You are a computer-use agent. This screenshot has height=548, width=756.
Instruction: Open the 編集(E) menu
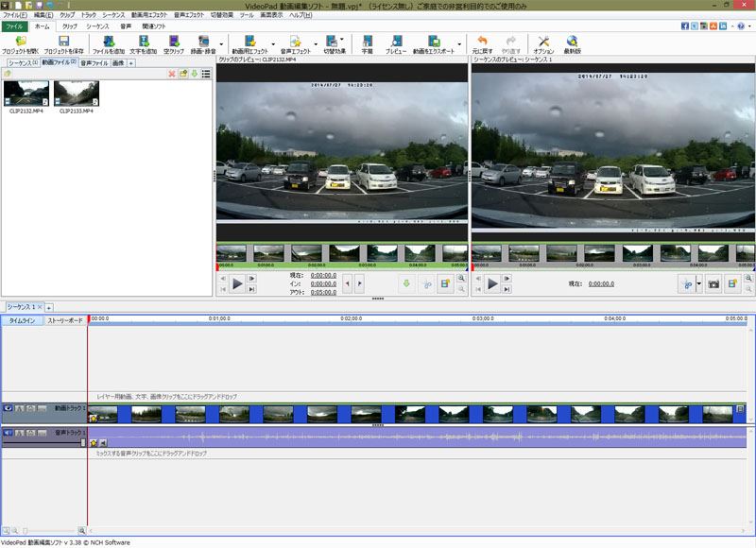[x=43, y=15]
